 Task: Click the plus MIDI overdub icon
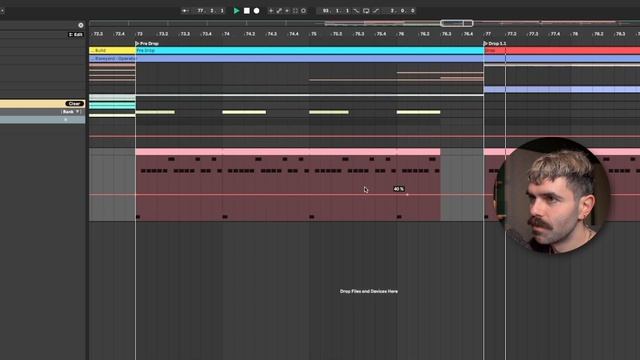(x=271, y=11)
